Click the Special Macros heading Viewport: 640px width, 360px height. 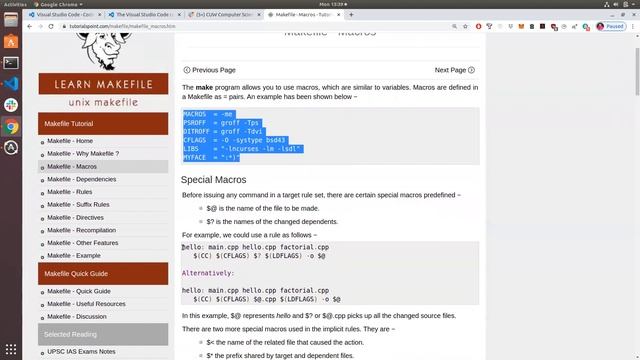(213, 180)
